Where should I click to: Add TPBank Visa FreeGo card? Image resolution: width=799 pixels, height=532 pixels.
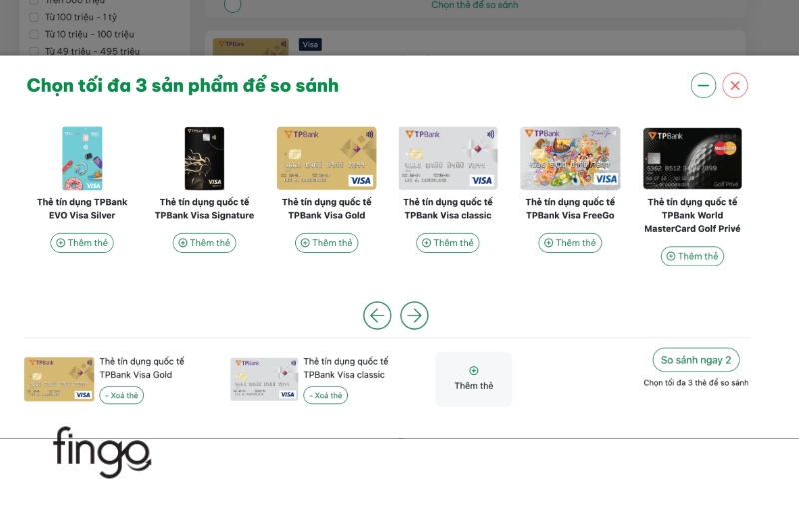[x=570, y=243]
